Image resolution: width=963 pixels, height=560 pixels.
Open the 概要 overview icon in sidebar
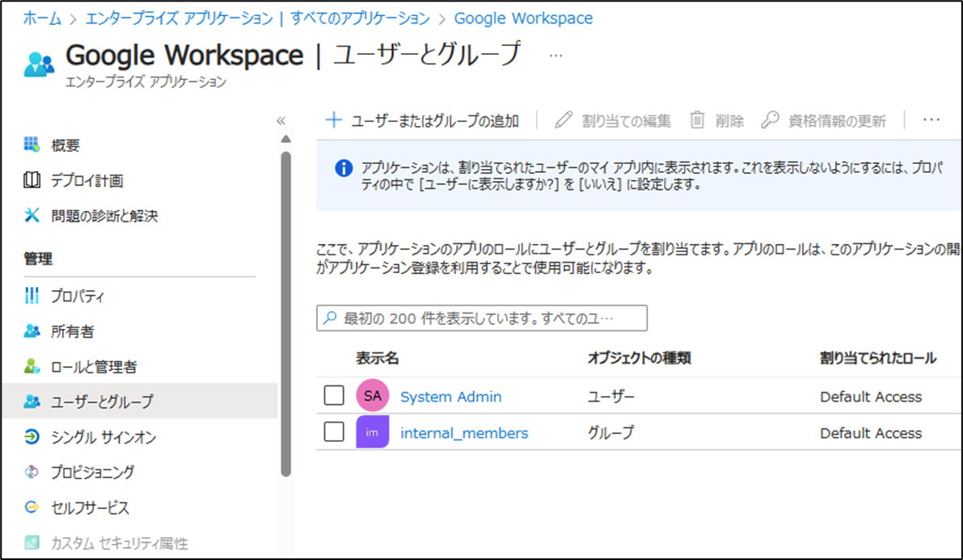[x=32, y=145]
